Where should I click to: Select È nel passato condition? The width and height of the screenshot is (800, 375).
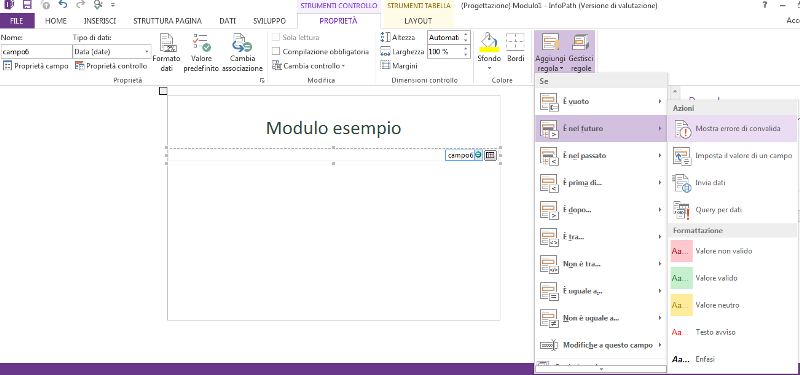(x=601, y=156)
